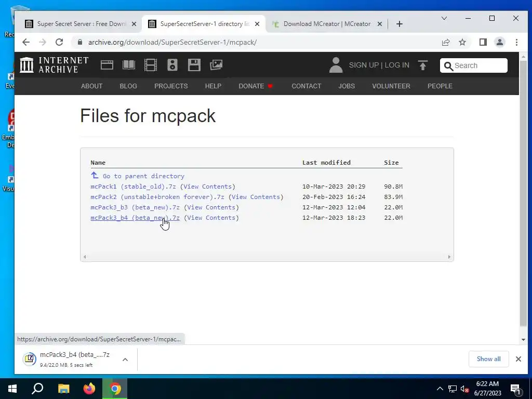Click the Internet Archive logo
This screenshot has width=532, height=399.
coord(54,65)
